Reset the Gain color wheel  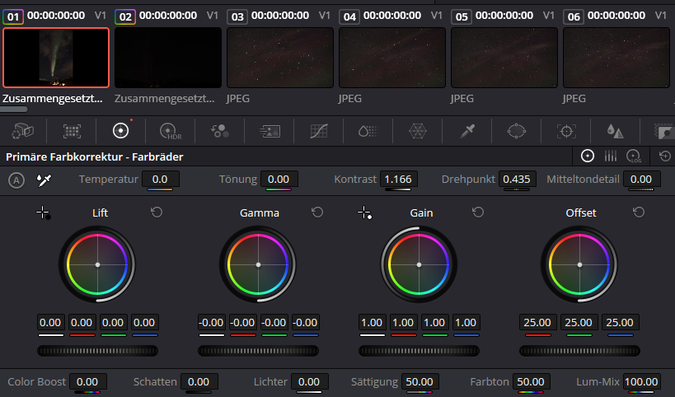(x=478, y=212)
